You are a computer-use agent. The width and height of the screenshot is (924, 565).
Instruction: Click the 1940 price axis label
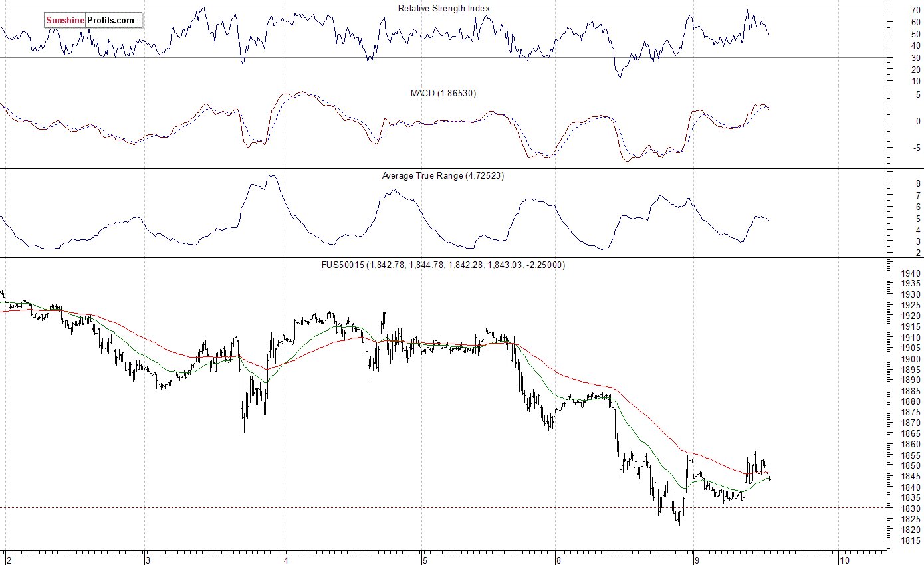click(910, 273)
